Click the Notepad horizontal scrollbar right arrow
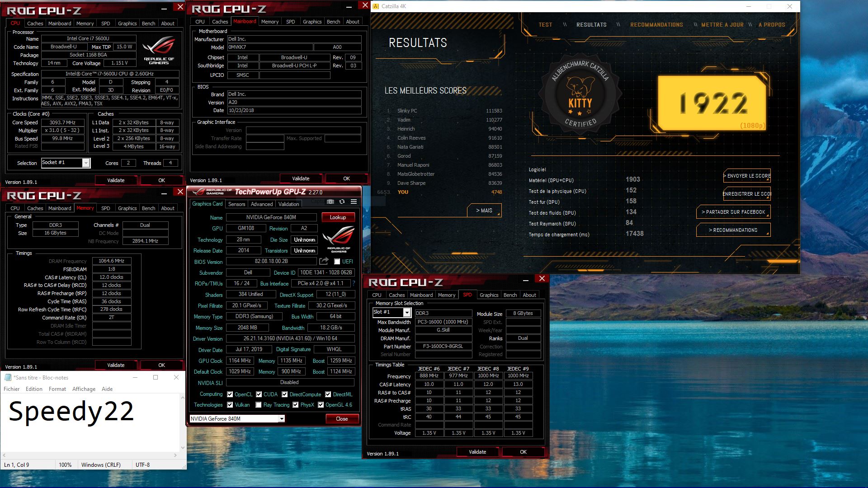The image size is (868, 488). [176, 455]
